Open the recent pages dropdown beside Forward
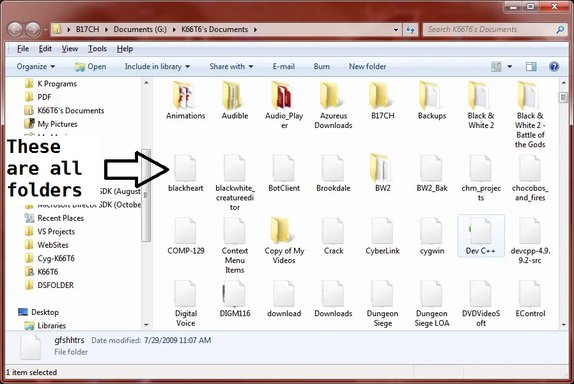 coord(46,30)
